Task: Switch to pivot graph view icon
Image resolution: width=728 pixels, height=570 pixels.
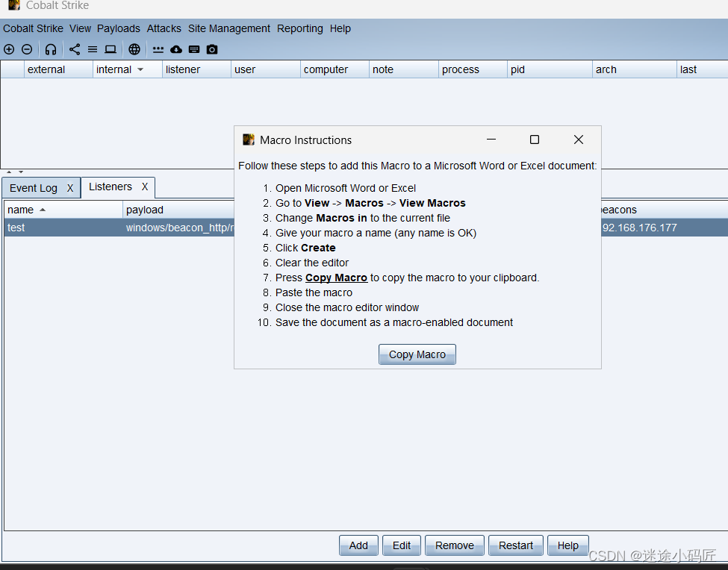Action: (x=74, y=49)
